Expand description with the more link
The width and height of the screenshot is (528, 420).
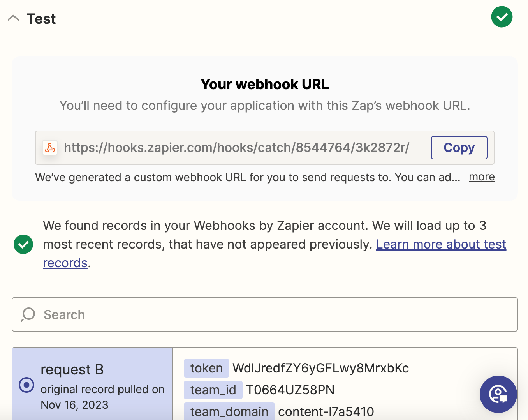[482, 177]
